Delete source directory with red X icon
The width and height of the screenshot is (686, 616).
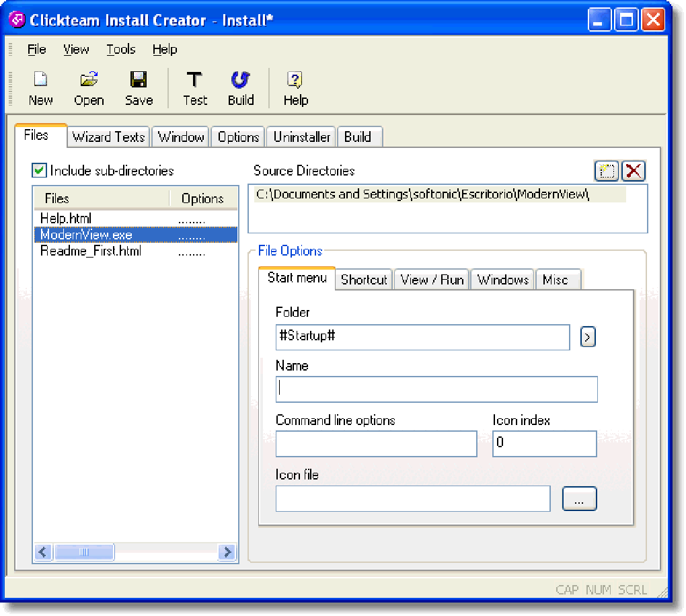tap(634, 171)
